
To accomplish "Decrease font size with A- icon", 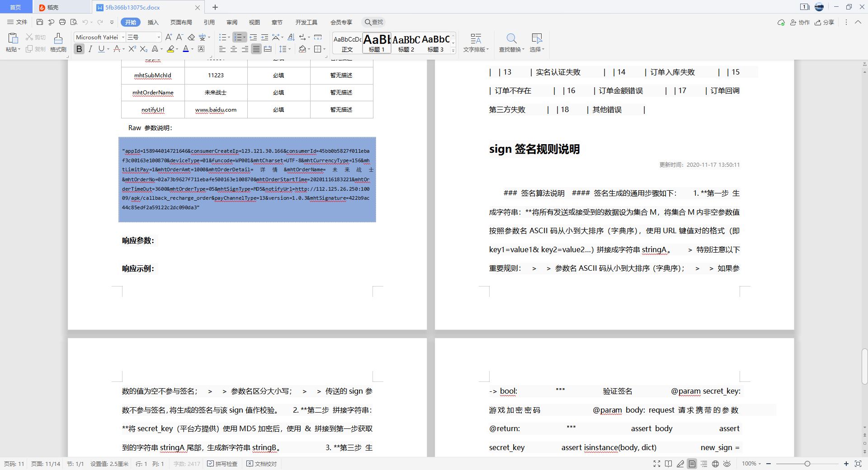I will point(179,37).
